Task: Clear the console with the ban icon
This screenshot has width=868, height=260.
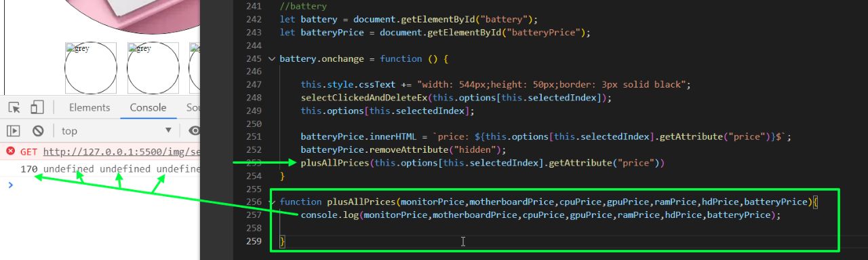Action: click(38, 131)
